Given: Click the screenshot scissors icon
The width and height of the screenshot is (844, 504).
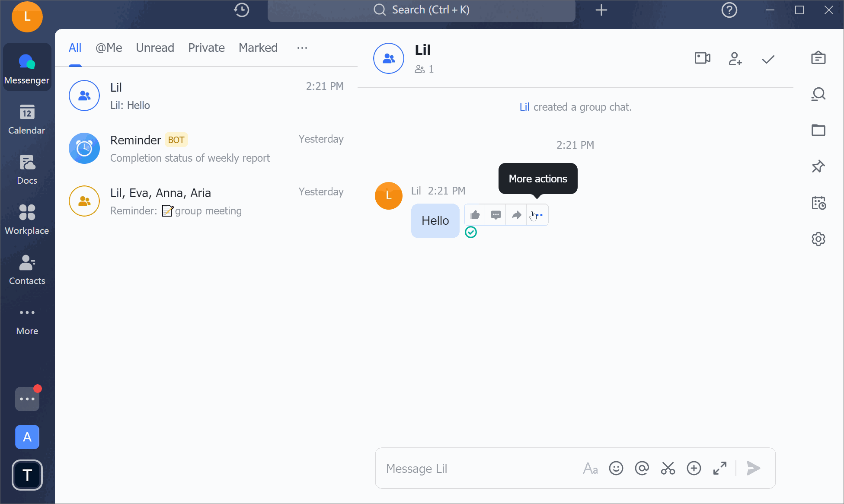Looking at the screenshot, I should [668, 468].
